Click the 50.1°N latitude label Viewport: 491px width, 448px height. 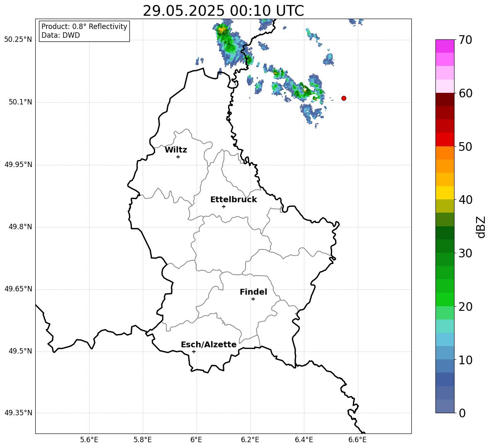click(21, 102)
